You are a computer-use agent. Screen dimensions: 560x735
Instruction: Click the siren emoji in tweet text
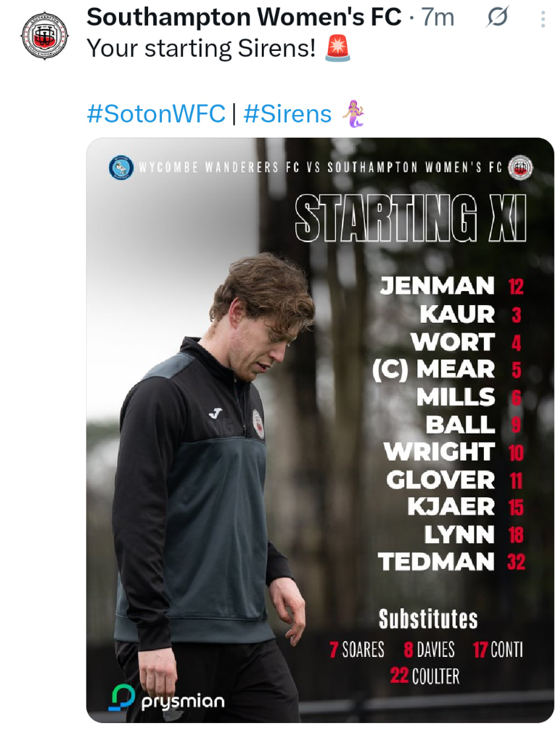338,49
